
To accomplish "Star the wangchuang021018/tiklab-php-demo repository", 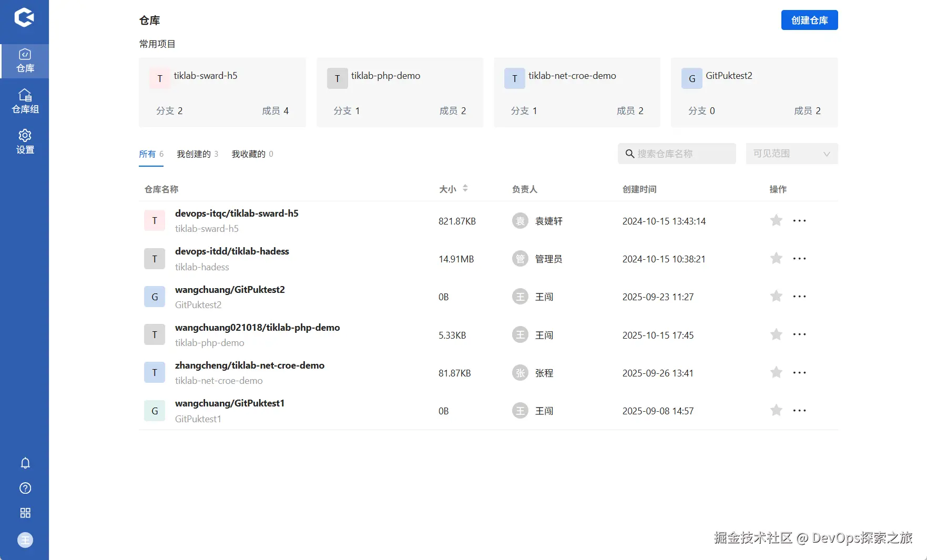I will tap(776, 334).
